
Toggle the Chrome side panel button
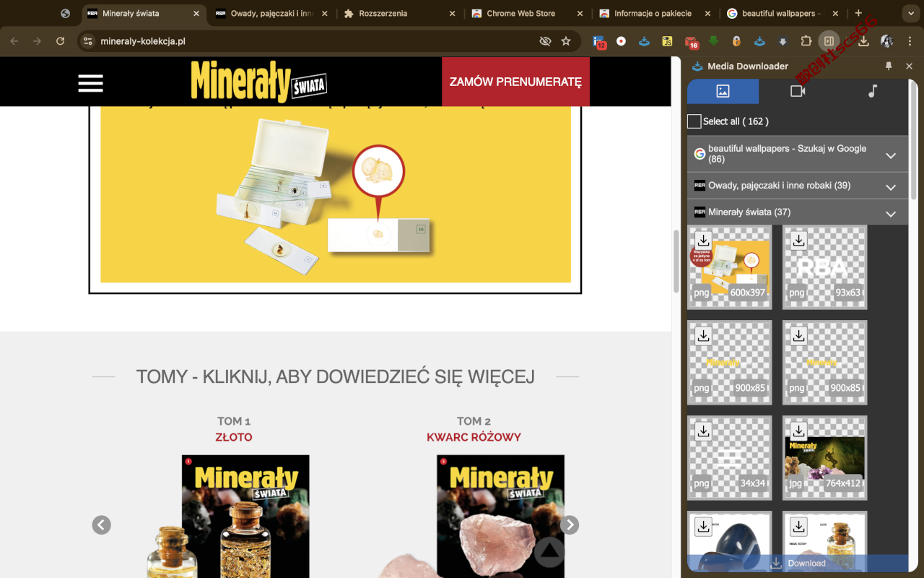(x=829, y=41)
